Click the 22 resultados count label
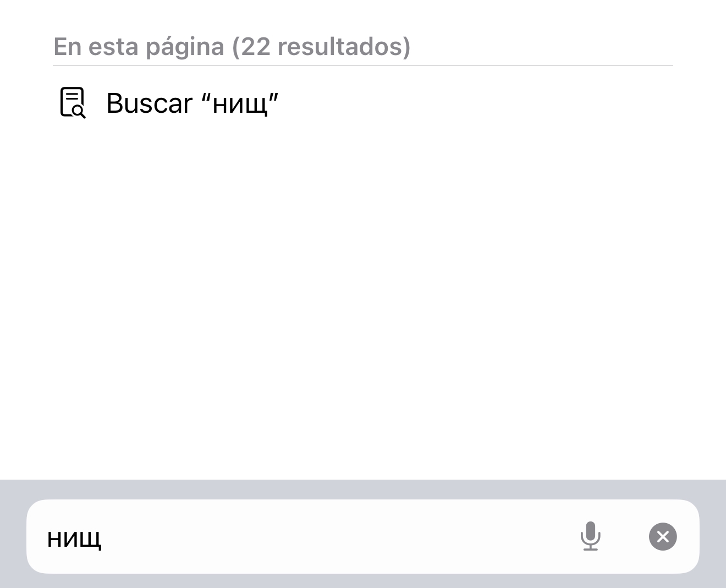Viewport: 726px width, 588px height. (x=321, y=47)
